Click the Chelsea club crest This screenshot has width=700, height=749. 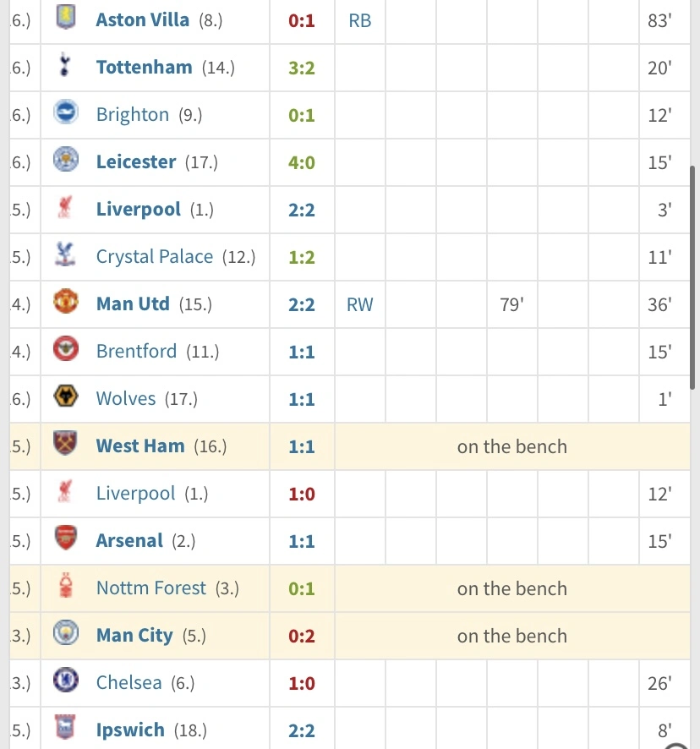point(66,682)
